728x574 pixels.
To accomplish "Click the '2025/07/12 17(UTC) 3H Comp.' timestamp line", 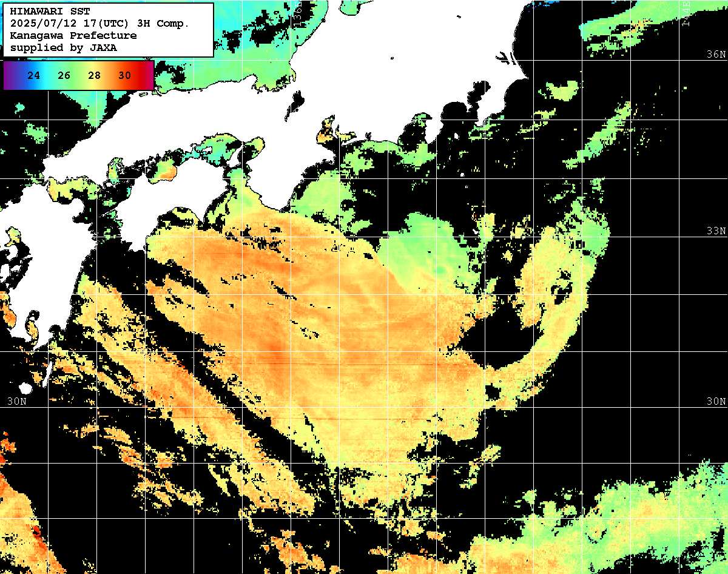I will 100,24.
